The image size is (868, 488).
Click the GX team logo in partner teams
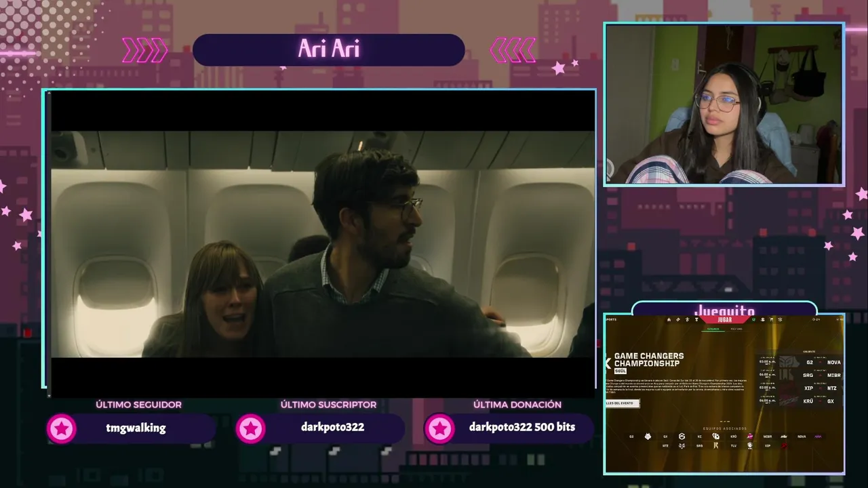pyautogui.click(x=682, y=436)
